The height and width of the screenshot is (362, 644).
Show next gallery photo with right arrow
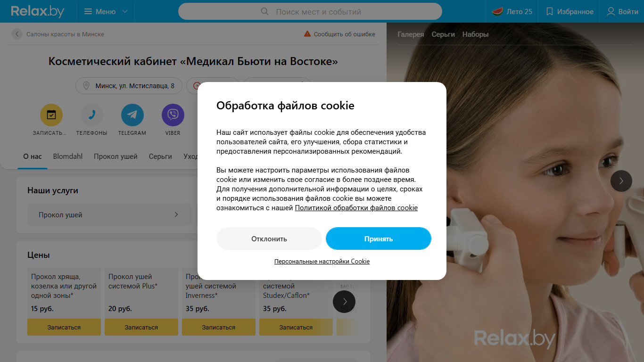[x=621, y=181]
